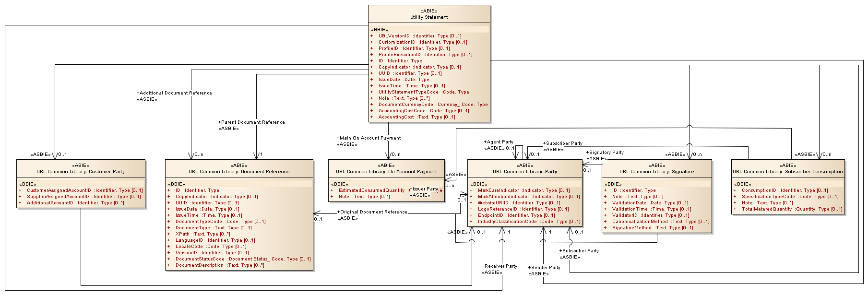Click the +Signatory Party association label
Viewport: 868px width, 295px height.
pyautogui.click(x=605, y=153)
